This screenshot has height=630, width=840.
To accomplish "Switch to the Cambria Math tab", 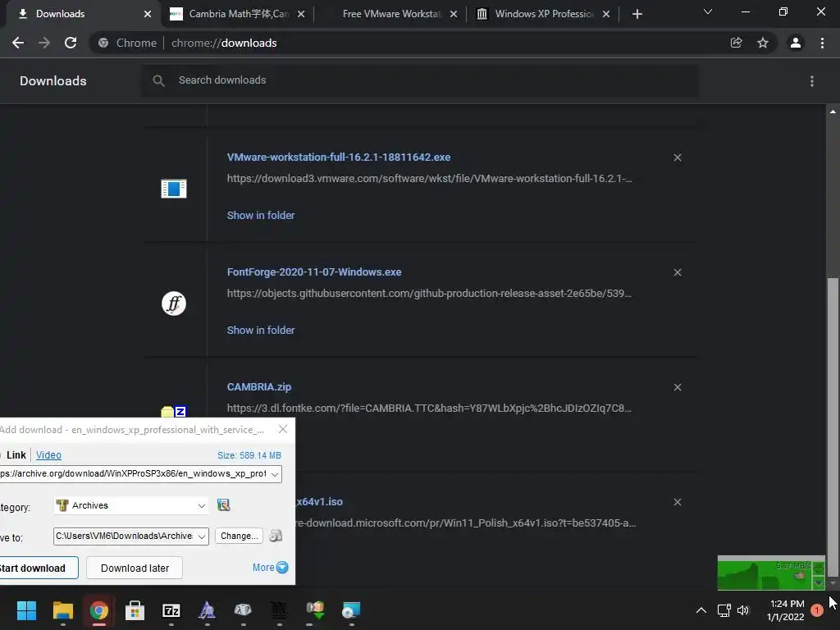I will pos(239,14).
